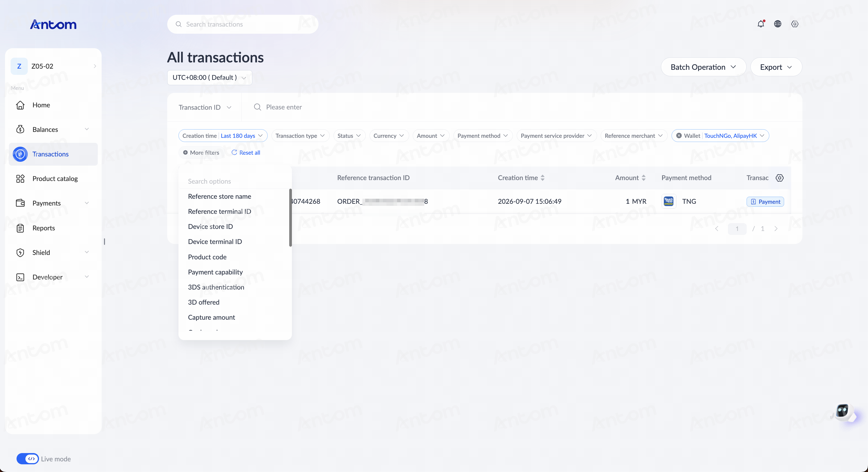Open the Status filter dropdown
The height and width of the screenshot is (472, 868).
tap(349, 136)
